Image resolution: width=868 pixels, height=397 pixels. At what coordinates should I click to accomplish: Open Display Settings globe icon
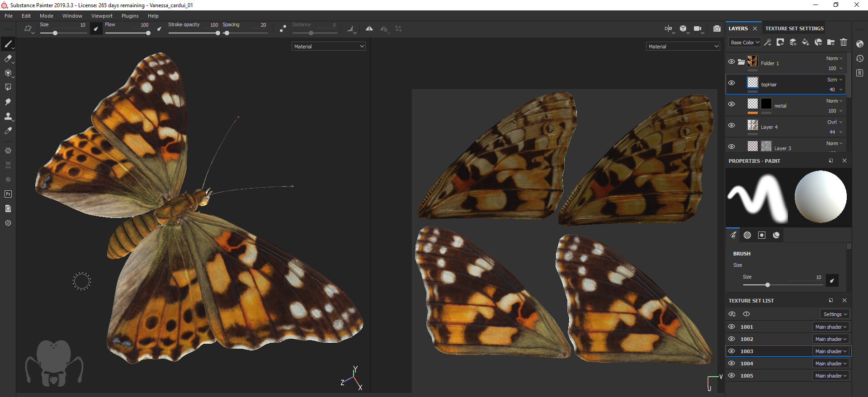coord(860,44)
